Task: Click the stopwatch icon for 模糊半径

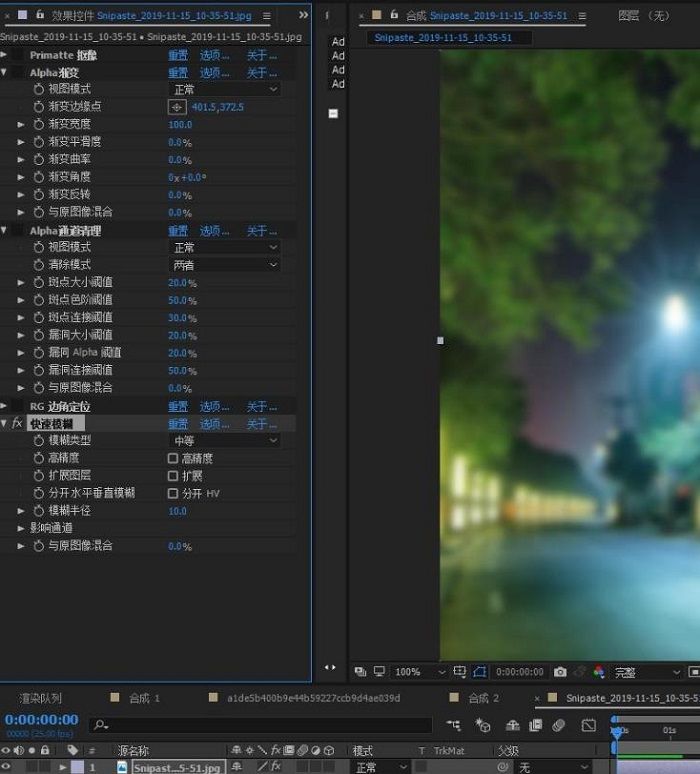Action: (x=39, y=511)
